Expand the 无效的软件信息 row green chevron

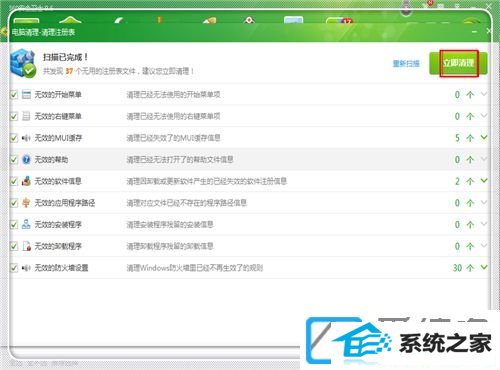point(484,181)
